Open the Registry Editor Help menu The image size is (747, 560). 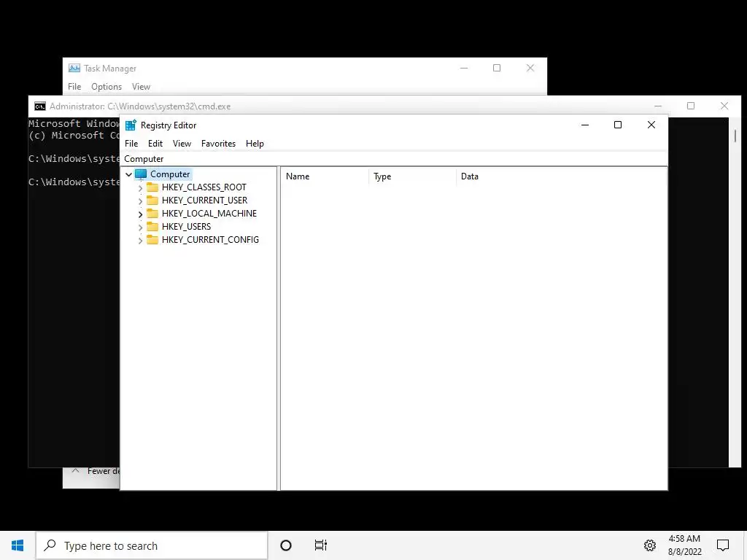(255, 144)
